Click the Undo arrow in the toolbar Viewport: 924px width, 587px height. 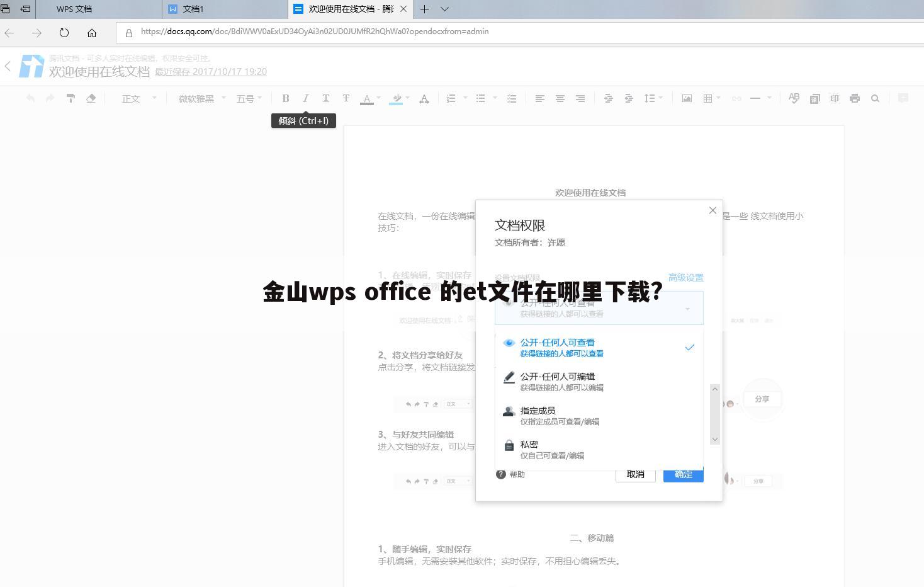click(x=30, y=98)
